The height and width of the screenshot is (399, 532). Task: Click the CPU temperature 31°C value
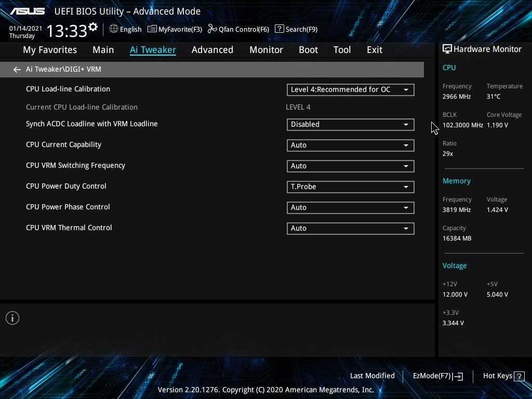[494, 97]
